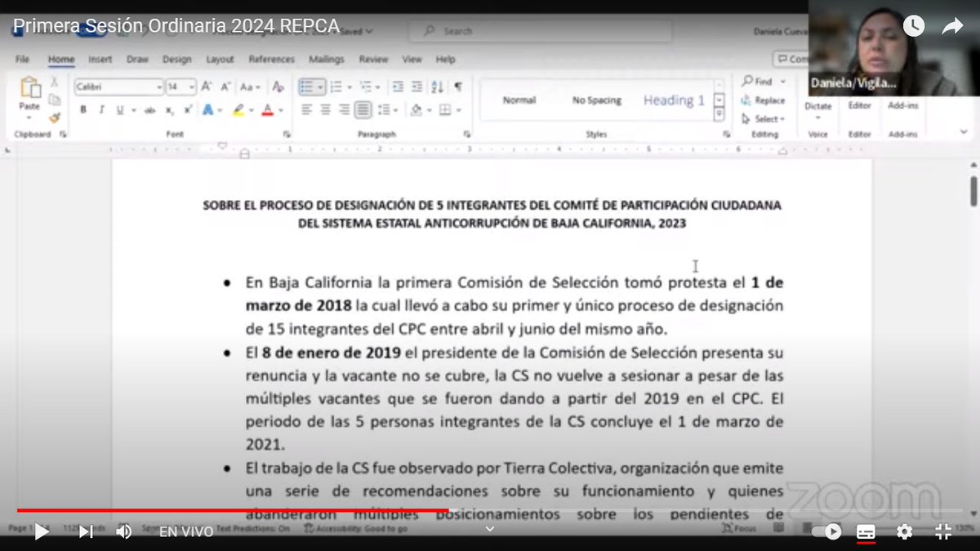Viewport: 980px width, 551px height.
Task: Open Font dialog launcher
Action: (287, 134)
